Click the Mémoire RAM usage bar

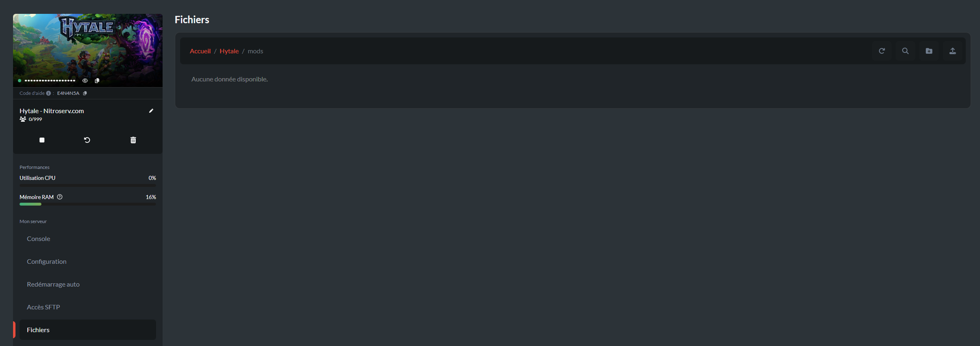pos(88,204)
